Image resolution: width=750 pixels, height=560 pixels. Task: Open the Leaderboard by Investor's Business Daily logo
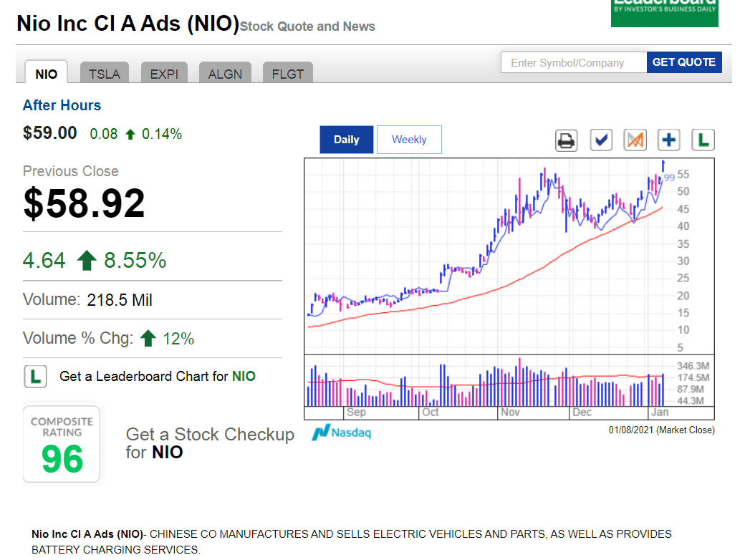pyautogui.click(x=664, y=13)
